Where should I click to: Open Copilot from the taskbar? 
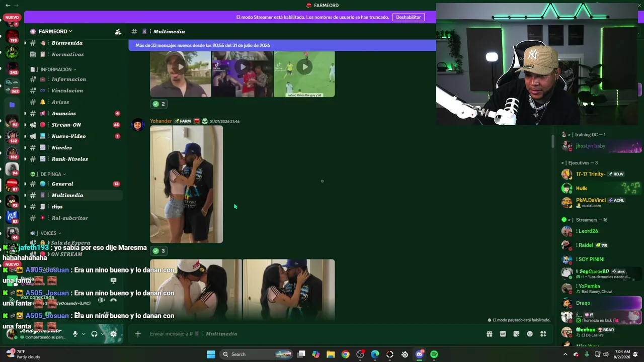click(x=315, y=354)
